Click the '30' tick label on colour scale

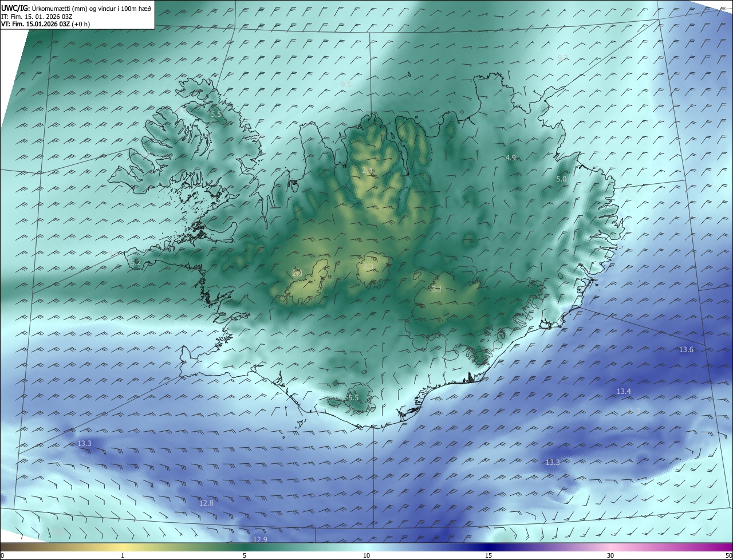click(610, 555)
